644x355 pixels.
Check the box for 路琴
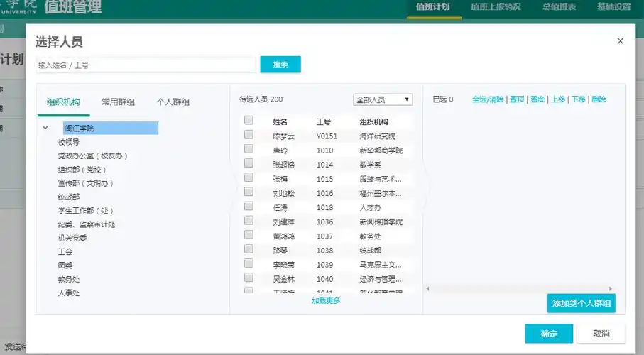249,249
